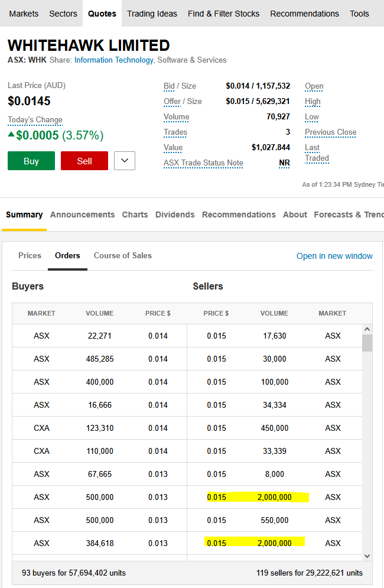Click the Offer / Size label
The width and height of the screenshot is (384, 588).
pyautogui.click(x=183, y=102)
